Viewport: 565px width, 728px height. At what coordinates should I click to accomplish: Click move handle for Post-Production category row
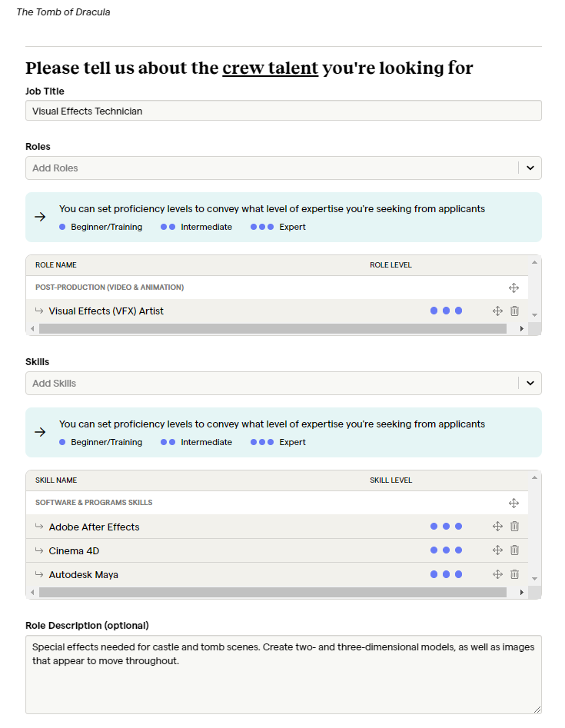[x=513, y=288]
